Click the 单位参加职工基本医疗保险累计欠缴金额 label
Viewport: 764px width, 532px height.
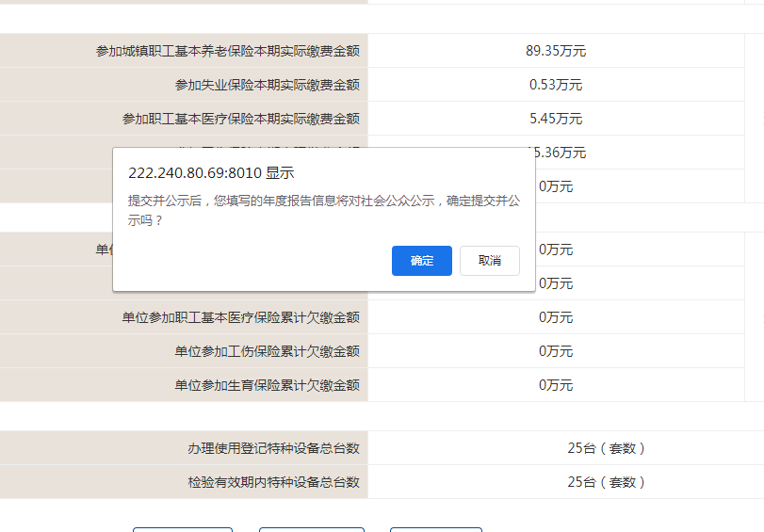pyautogui.click(x=240, y=317)
